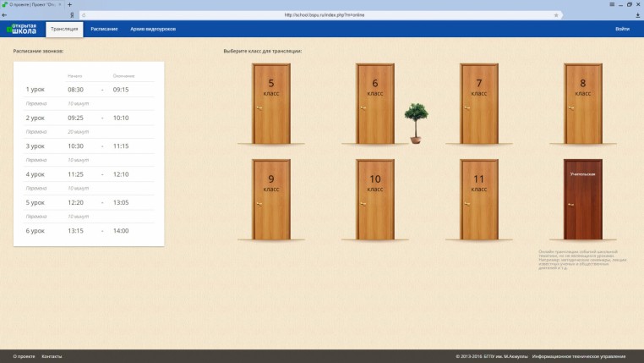Open a new browser tab

click(69, 4)
